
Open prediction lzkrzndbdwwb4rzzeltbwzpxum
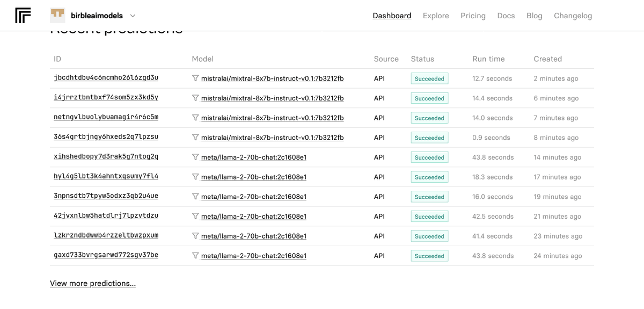(x=106, y=235)
